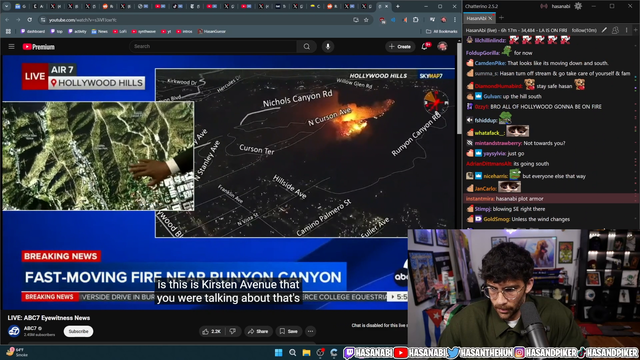Toggle Chatterino streamer mode icon

click(544, 6)
